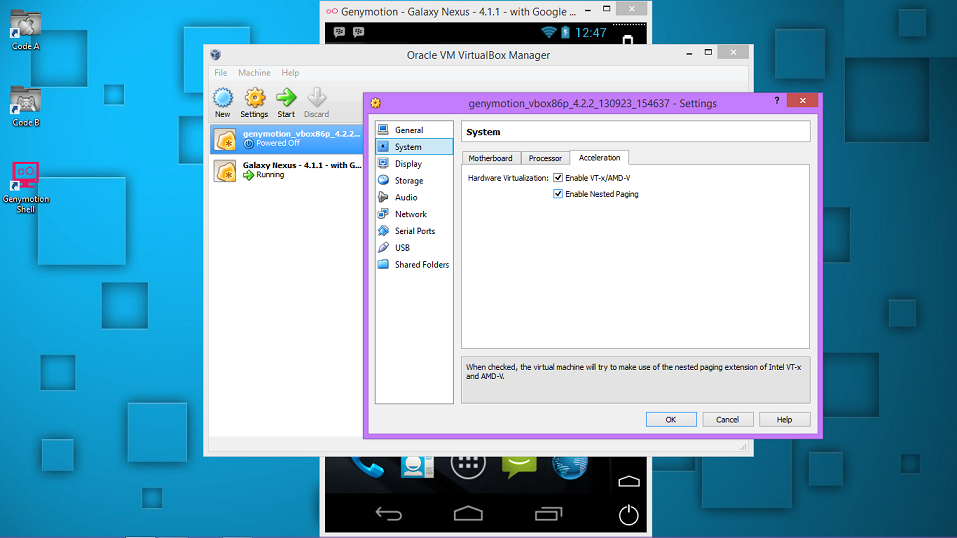Confirm settings with OK button
Viewport: 957px width, 538px height.
pyautogui.click(x=671, y=420)
